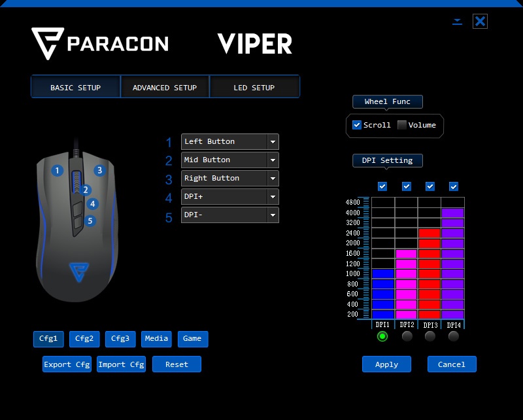Click the purple DPI4 bar at 3200
The height and width of the screenshot is (420, 523).
click(x=452, y=222)
